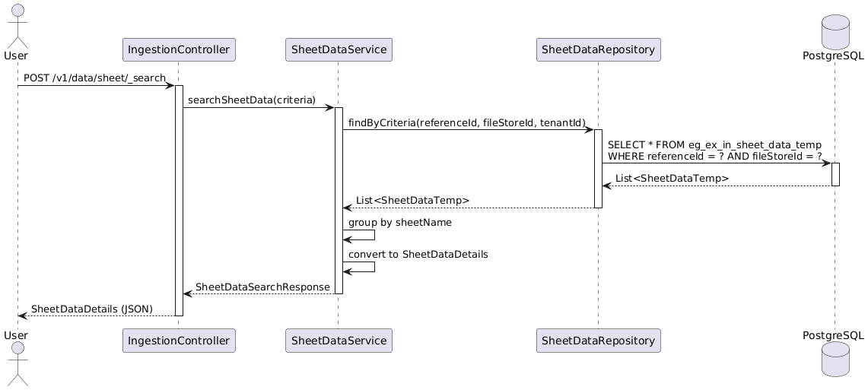This screenshot has height=390, width=868.
Task: Click the bottom SheetDataService participant box
Action: coord(339,341)
